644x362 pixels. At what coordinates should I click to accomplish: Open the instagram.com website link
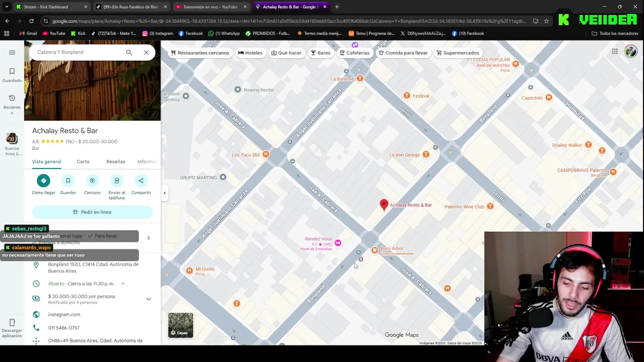pyautogui.click(x=64, y=314)
